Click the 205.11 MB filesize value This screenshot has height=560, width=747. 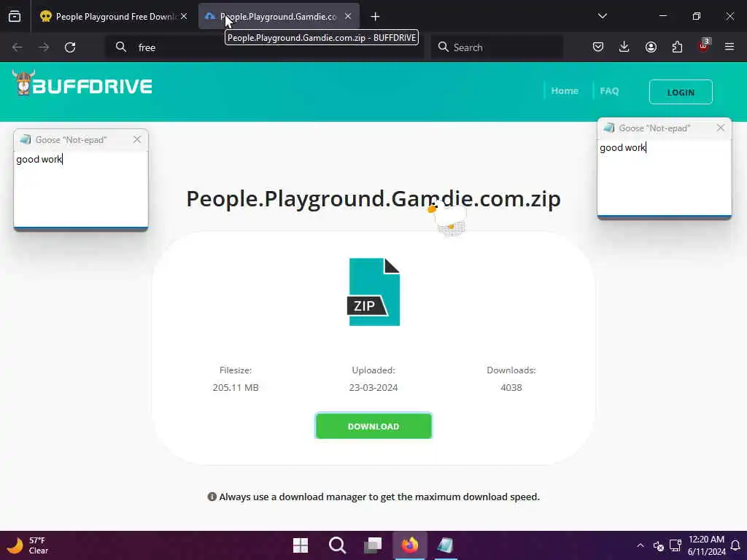[236, 388]
